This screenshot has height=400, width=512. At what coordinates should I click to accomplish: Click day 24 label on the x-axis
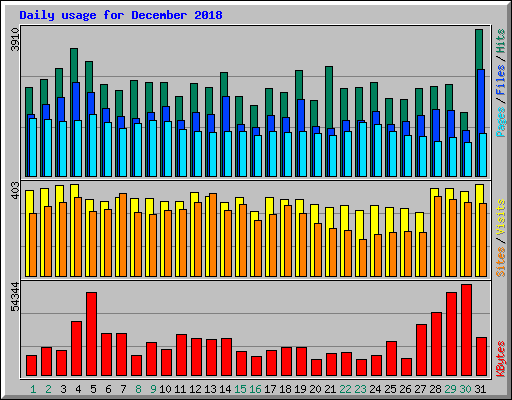coord(375,389)
